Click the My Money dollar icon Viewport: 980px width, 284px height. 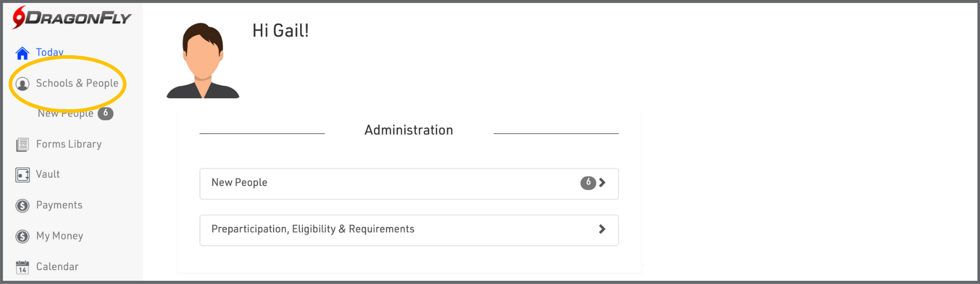point(22,236)
